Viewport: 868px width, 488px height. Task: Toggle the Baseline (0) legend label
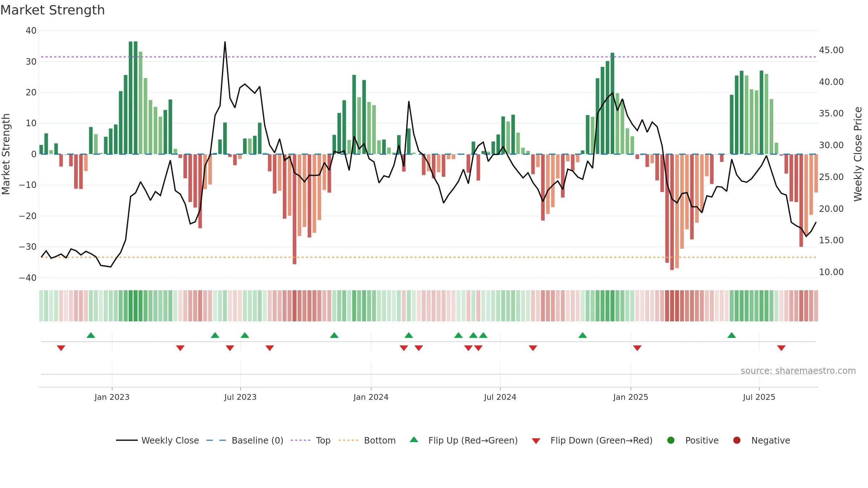258,440
